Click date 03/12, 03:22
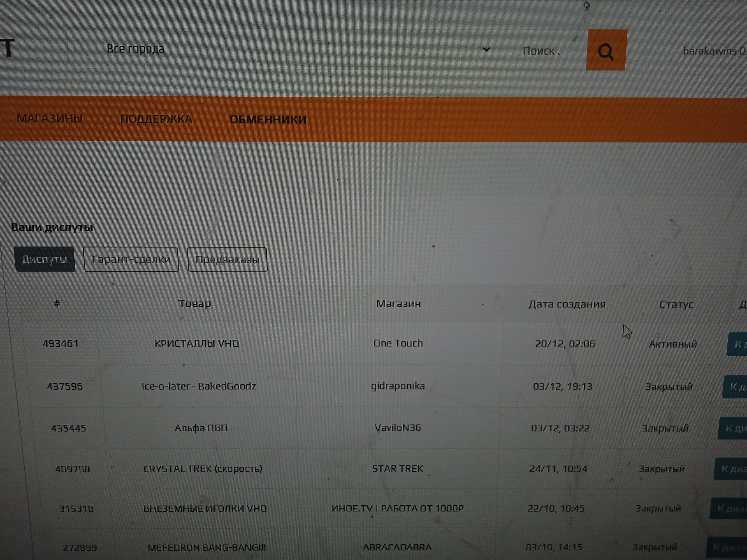Image resolution: width=747 pixels, height=560 pixels. point(560,428)
